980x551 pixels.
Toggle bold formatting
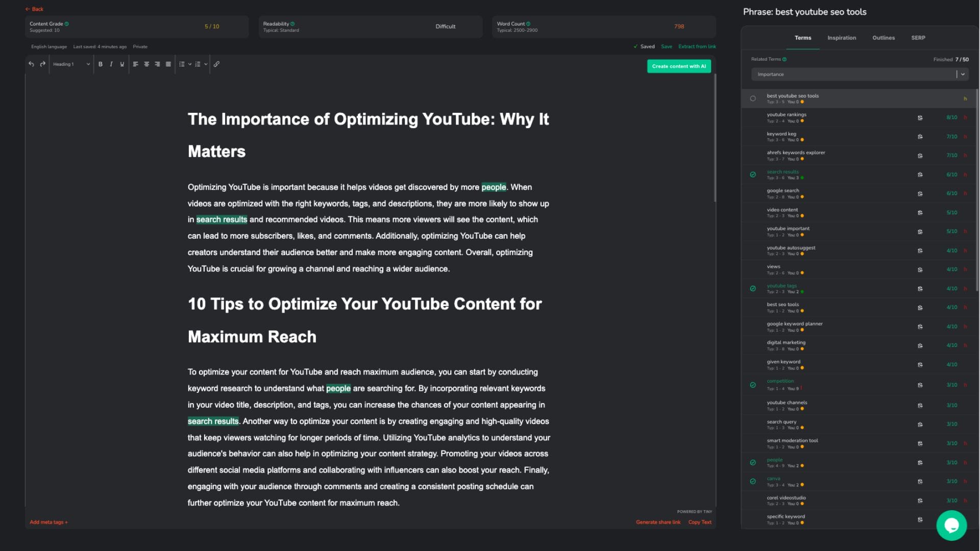[101, 64]
